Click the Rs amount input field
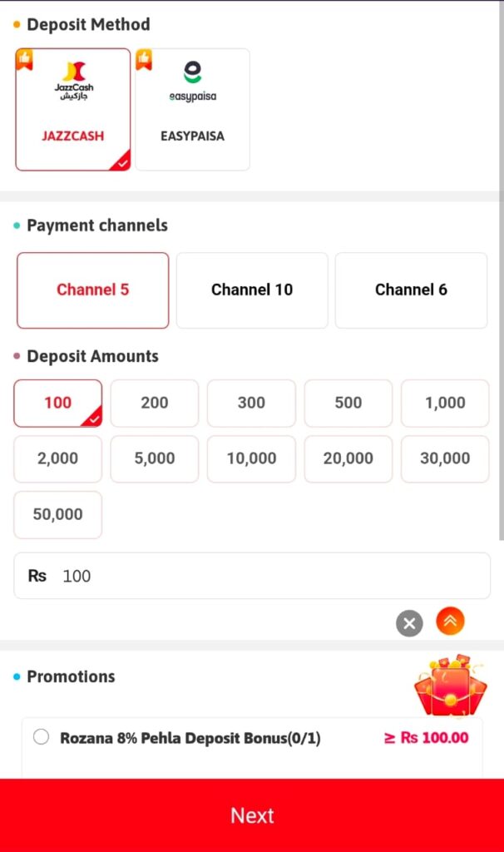This screenshot has height=852, width=504. (266, 576)
